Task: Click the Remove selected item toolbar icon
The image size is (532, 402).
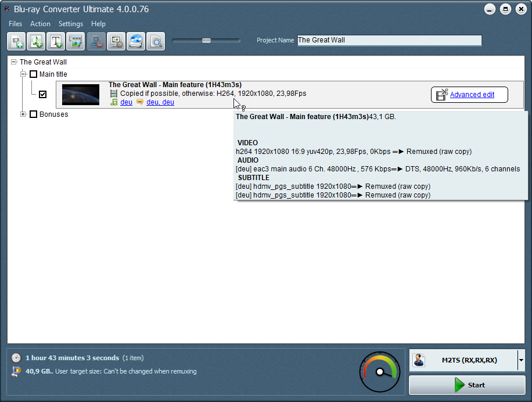Action: click(96, 41)
